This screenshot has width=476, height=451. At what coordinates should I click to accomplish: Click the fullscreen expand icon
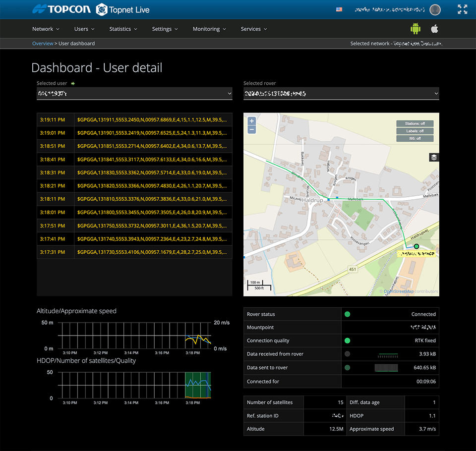pos(462,9)
